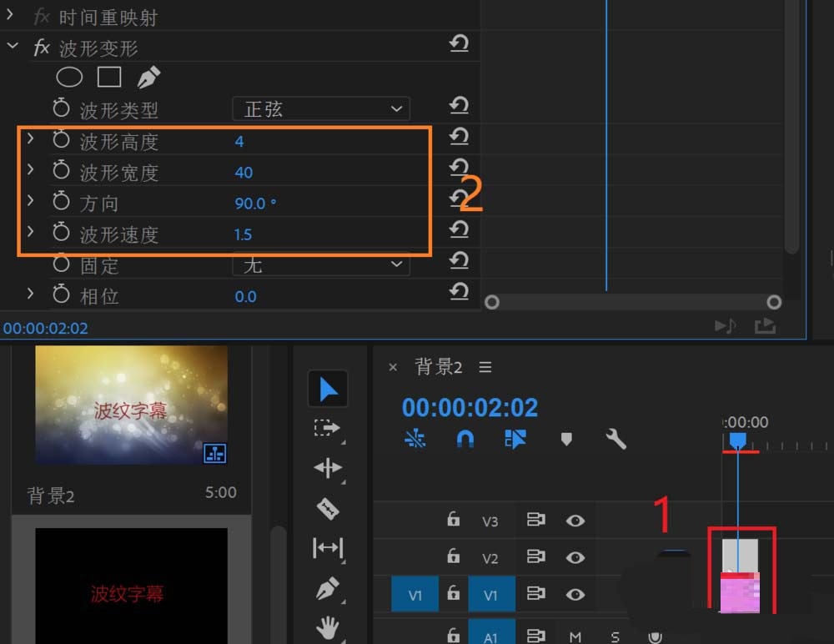Select the 背景2 project thumbnail
Image resolution: width=834 pixels, height=644 pixels.
[x=131, y=405]
